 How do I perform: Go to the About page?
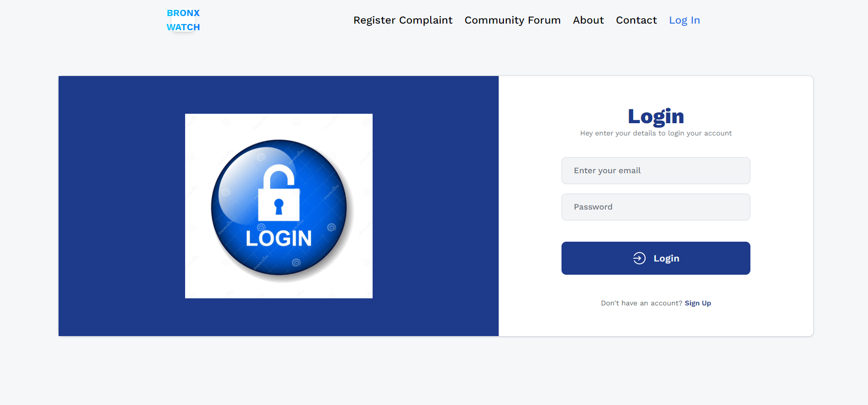coord(588,20)
